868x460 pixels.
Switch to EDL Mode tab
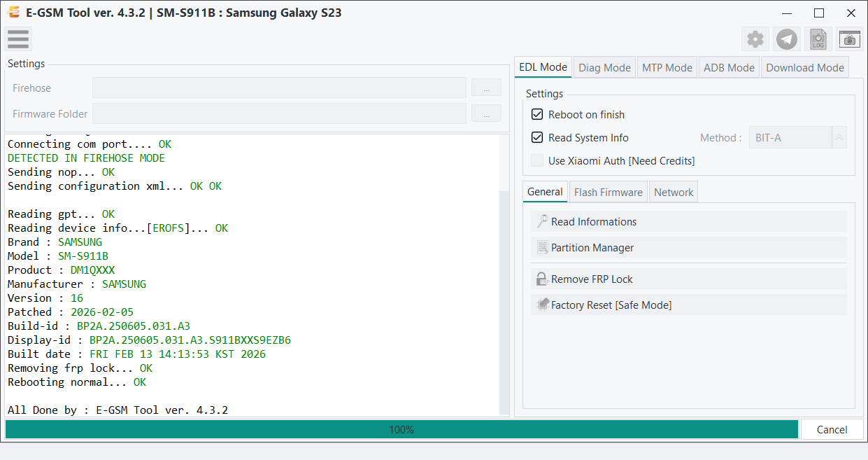(543, 67)
